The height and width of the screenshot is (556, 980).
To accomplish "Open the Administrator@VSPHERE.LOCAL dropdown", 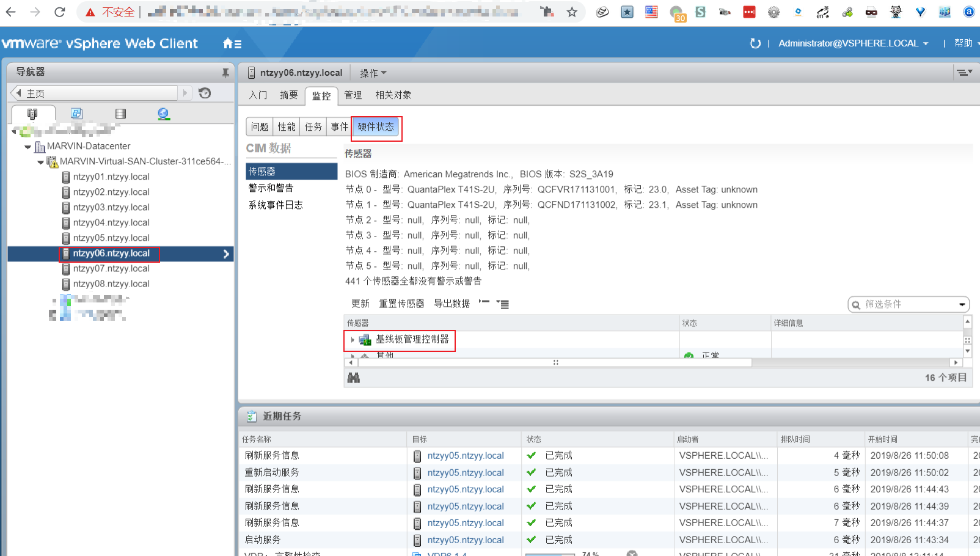I will click(x=849, y=43).
